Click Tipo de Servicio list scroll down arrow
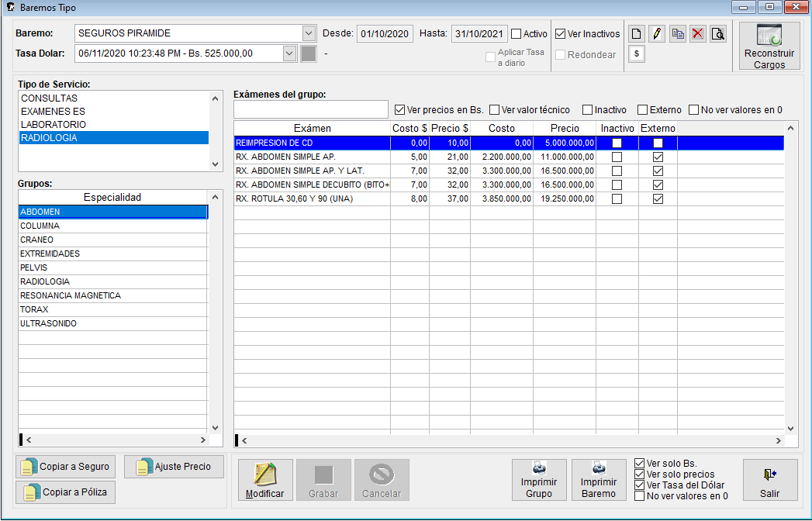This screenshot has width=812, height=521. tap(216, 164)
